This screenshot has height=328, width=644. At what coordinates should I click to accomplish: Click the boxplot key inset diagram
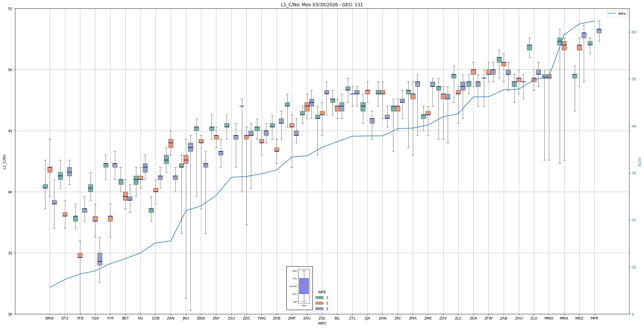pyautogui.click(x=300, y=288)
